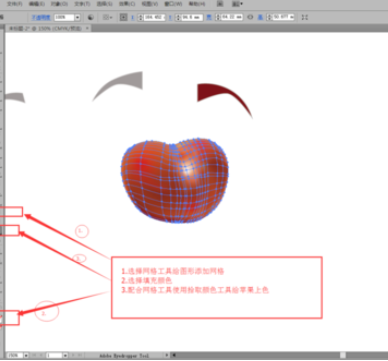The height and width of the screenshot is (361, 388).
Task: Open the 文件(F) menu
Action: click(15, 4)
